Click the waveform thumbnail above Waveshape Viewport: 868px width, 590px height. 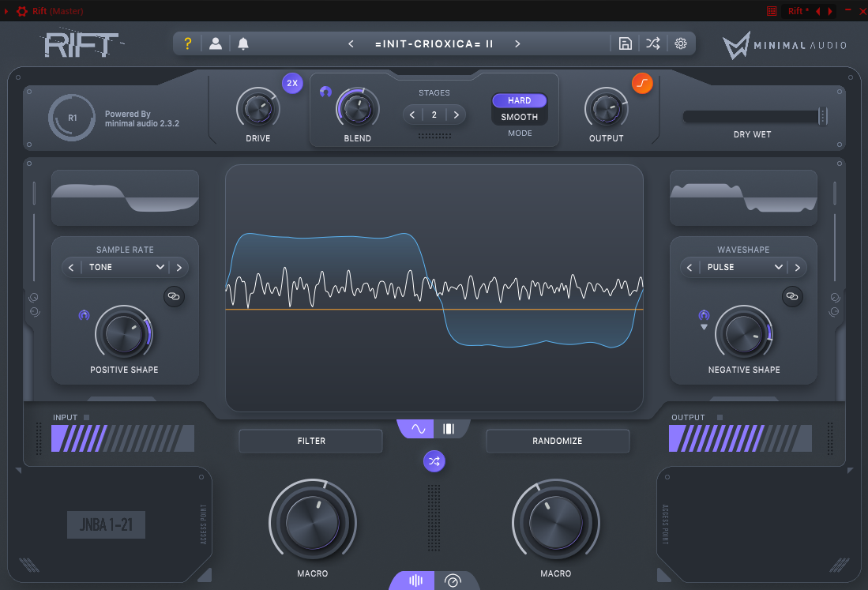(x=743, y=197)
